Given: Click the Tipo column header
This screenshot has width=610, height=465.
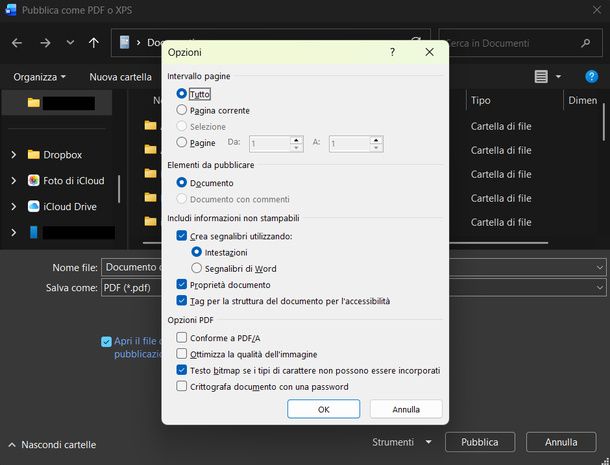Looking at the screenshot, I should (480, 100).
